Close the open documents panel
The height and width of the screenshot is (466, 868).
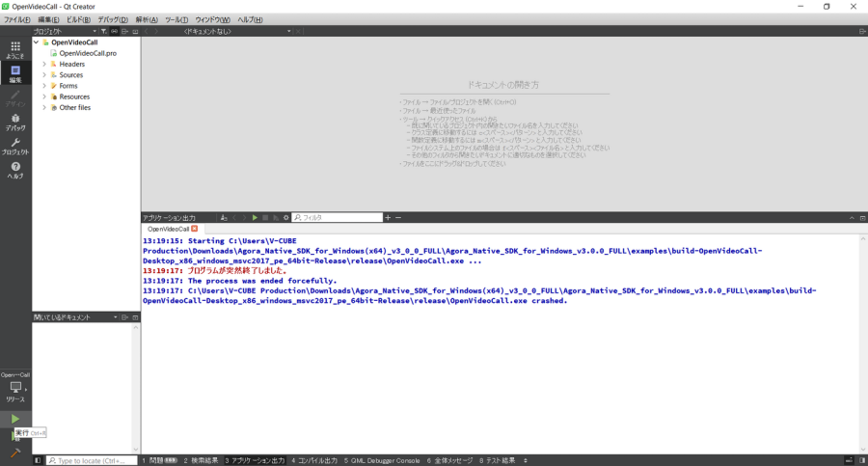(x=135, y=317)
